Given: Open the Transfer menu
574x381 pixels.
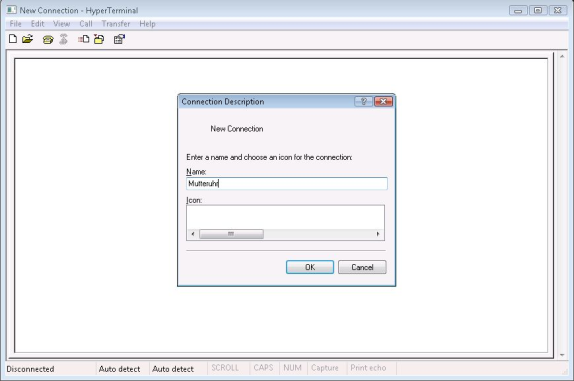Looking at the screenshot, I should click(x=116, y=24).
